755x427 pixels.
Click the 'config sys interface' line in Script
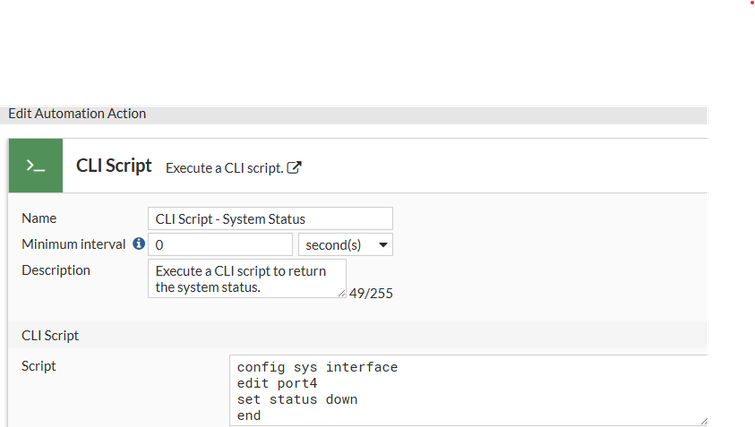[x=317, y=367]
